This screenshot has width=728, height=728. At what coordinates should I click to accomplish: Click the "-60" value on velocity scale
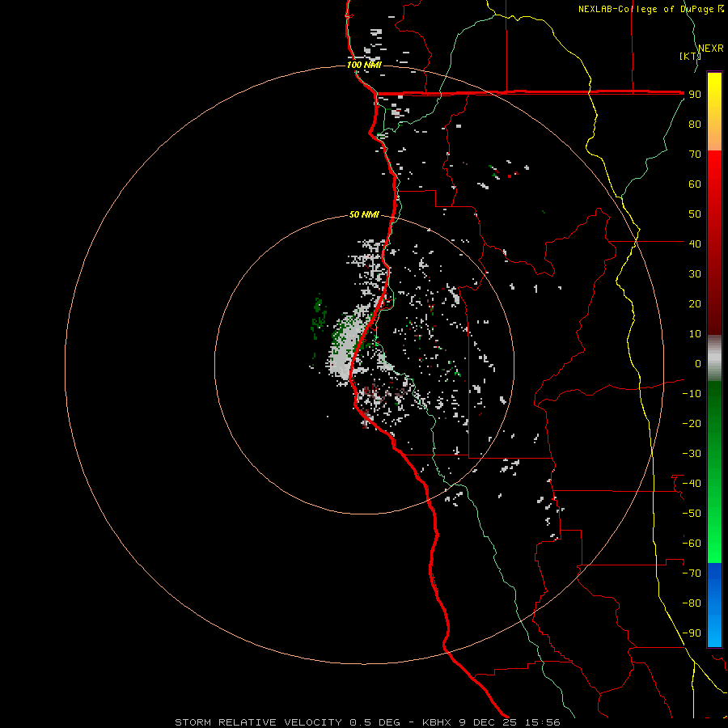[692, 544]
